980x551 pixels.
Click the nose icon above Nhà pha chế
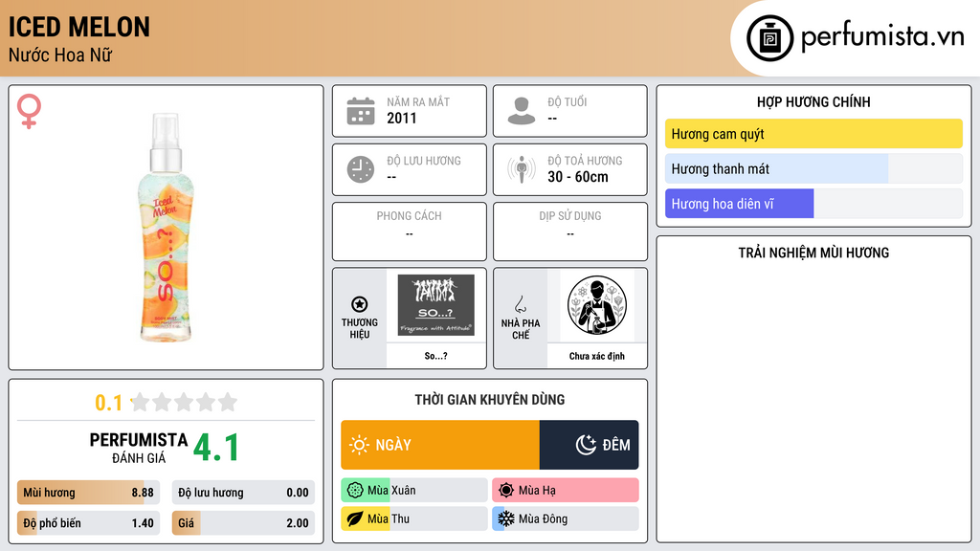(520, 304)
